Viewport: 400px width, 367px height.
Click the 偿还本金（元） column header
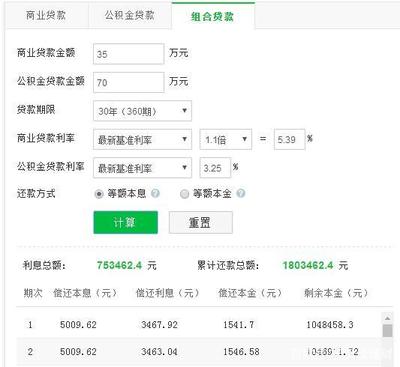pyautogui.click(x=250, y=293)
